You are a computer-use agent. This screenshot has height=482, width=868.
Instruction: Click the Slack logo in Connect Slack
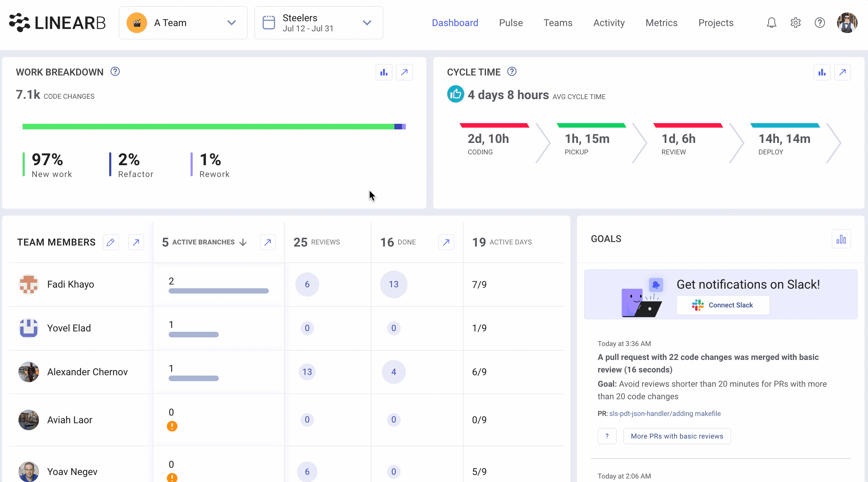698,305
